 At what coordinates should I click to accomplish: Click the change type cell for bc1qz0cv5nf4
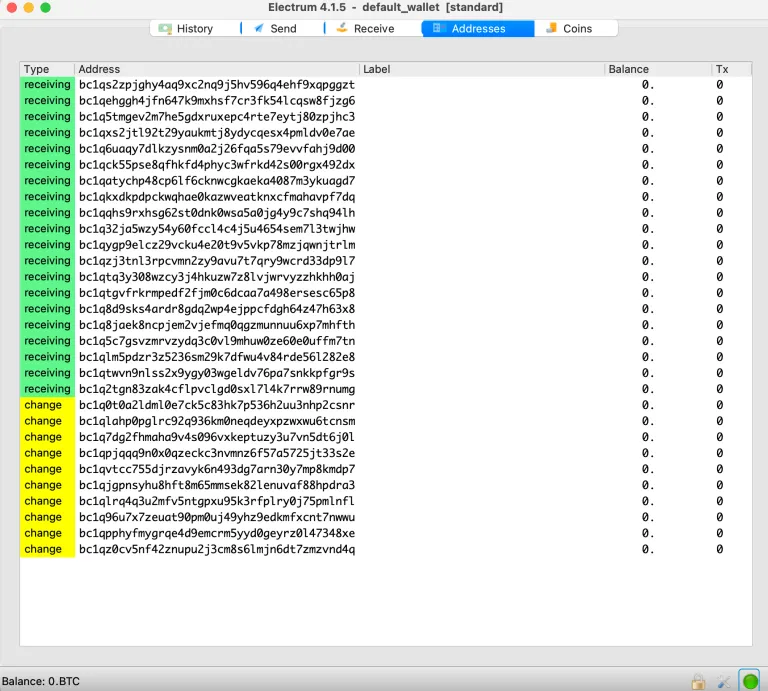pyautogui.click(x=48, y=549)
